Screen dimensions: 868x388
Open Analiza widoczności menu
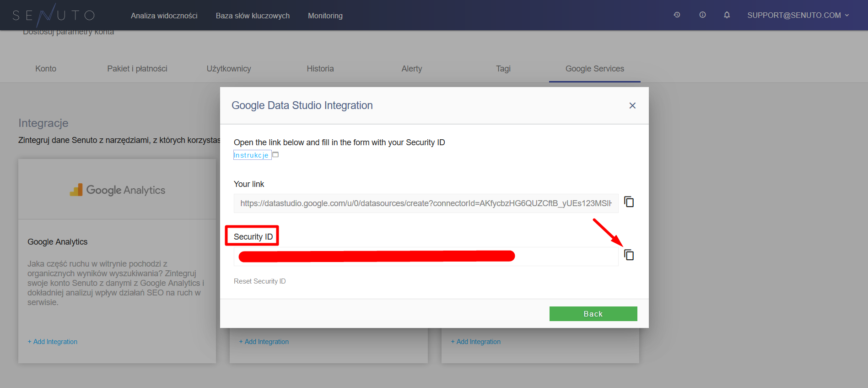click(164, 16)
